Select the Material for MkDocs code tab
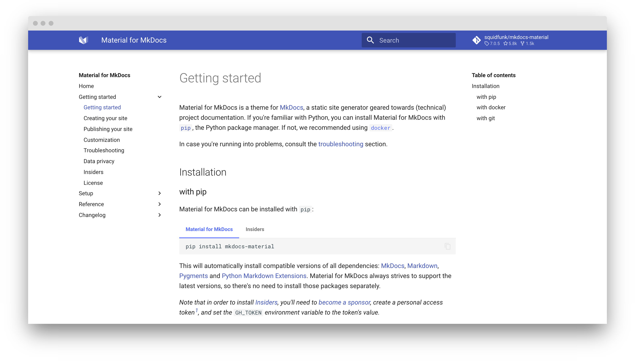This screenshot has height=364, width=635. (x=209, y=229)
